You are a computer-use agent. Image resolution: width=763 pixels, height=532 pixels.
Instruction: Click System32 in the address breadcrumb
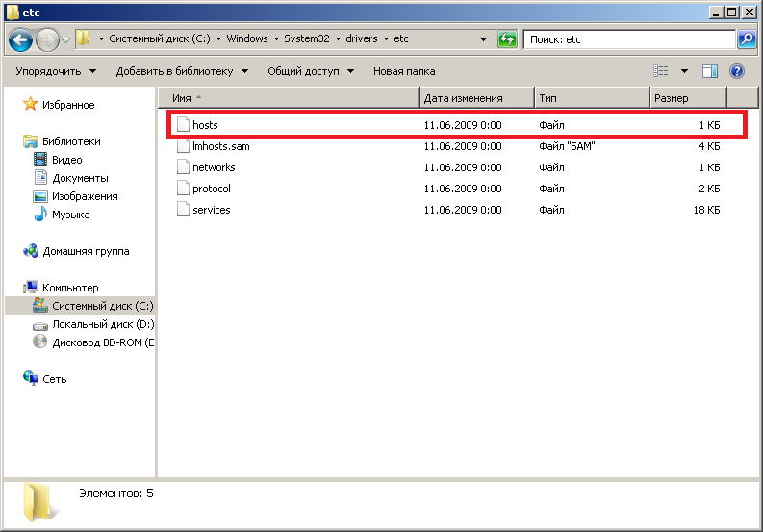(307, 39)
